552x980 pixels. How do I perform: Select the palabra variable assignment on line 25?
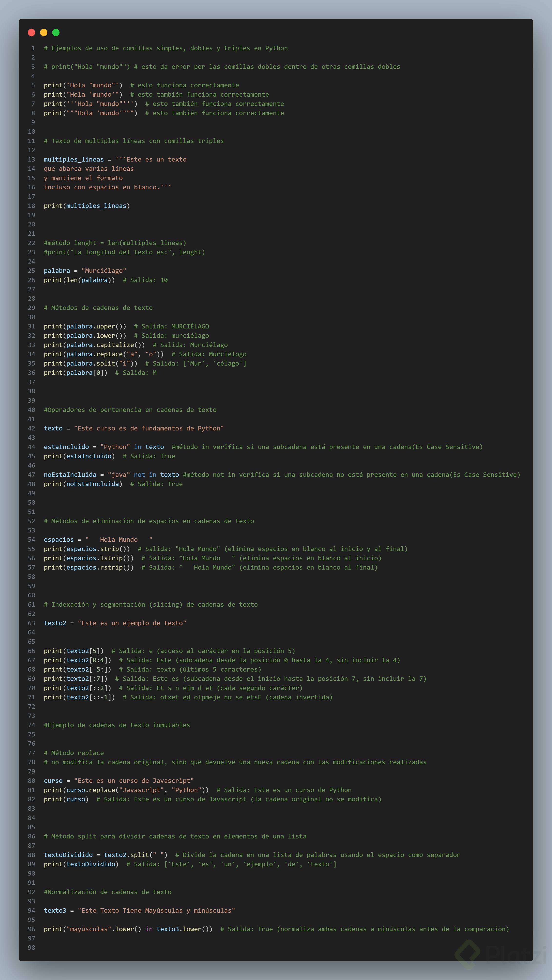[x=85, y=270]
